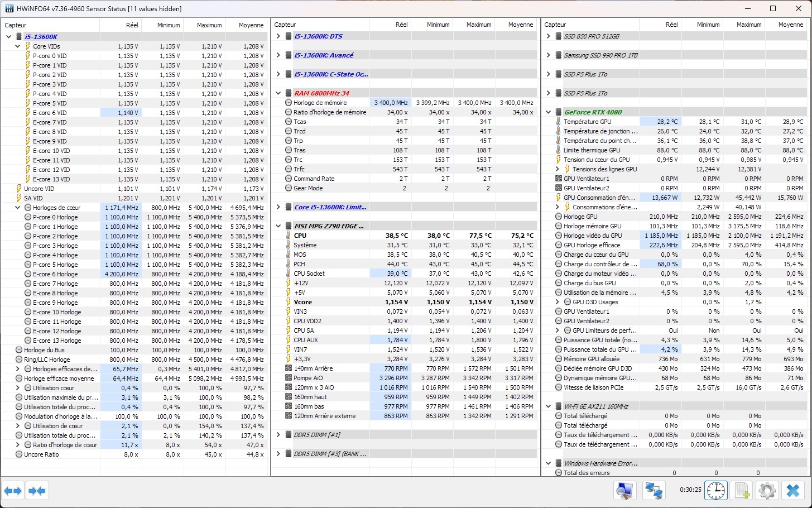Start logging with the sheet-plus icon
This screenshot has height=508, width=812.
tap(742, 491)
